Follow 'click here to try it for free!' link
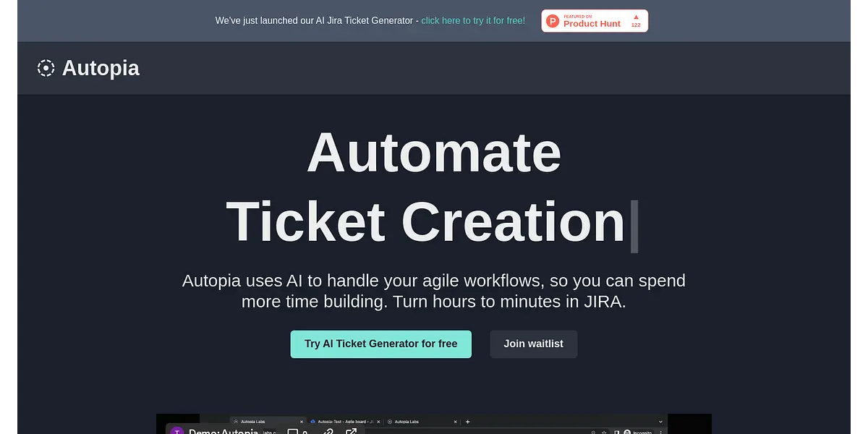Viewport: 868px width, 434px height. pos(473,20)
